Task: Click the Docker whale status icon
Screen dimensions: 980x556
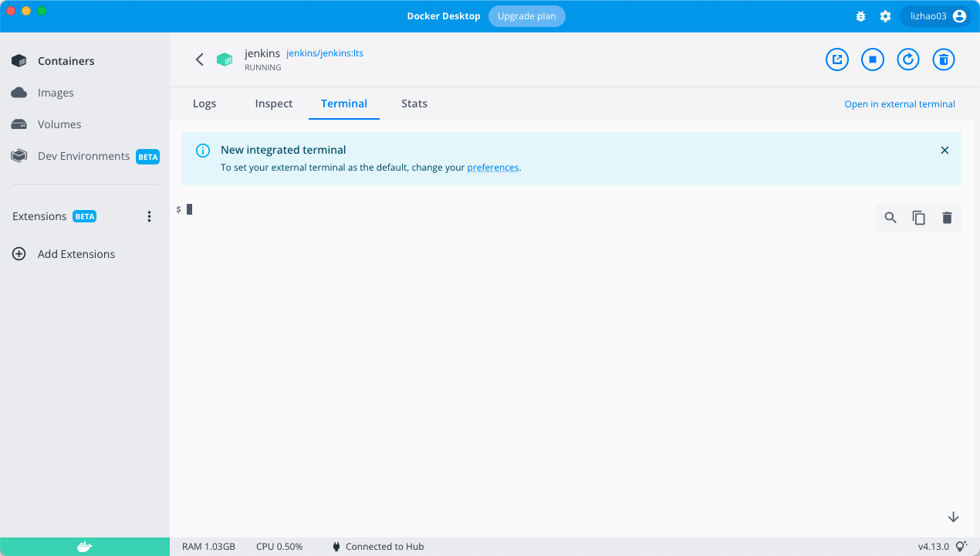Action: coord(85,547)
